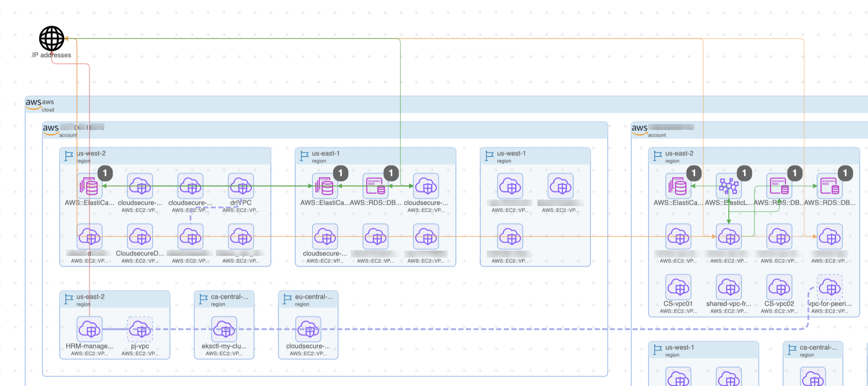This screenshot has height=386, width=868.
Task: Click us-east-2 region header above HRM-manage...
Action: click(115, 300)
